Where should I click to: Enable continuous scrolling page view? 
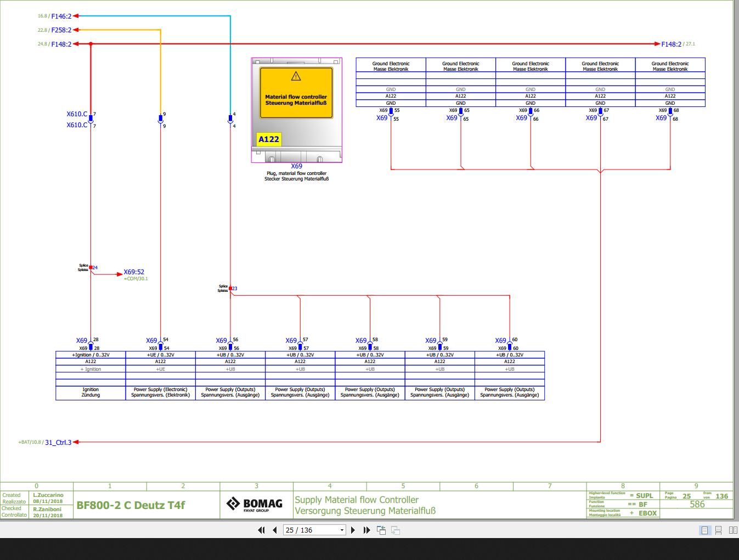pyautogui.click(x=718, y=530)
